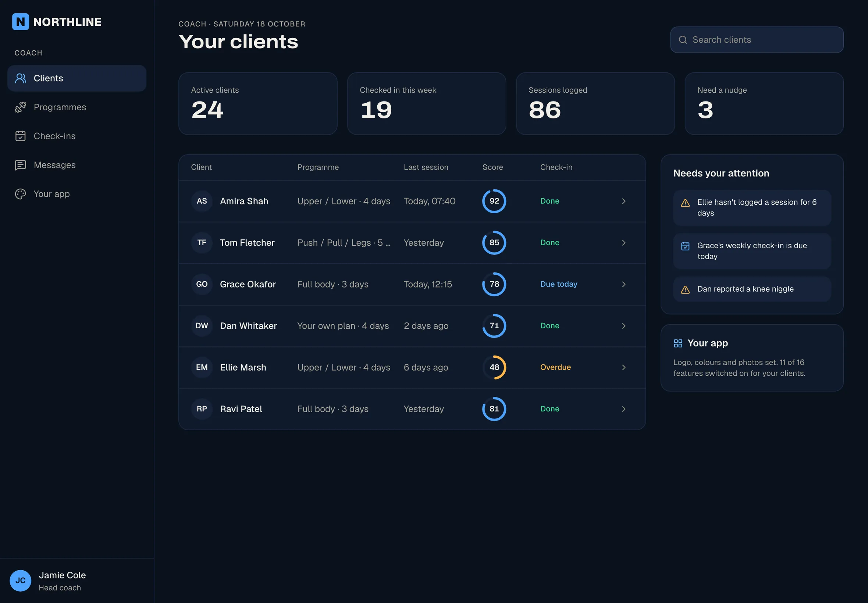This screenshot has width=868, height=603.
Task: Click the warning icon beside Dan's knee alert
Action: [x=686, y=290]
